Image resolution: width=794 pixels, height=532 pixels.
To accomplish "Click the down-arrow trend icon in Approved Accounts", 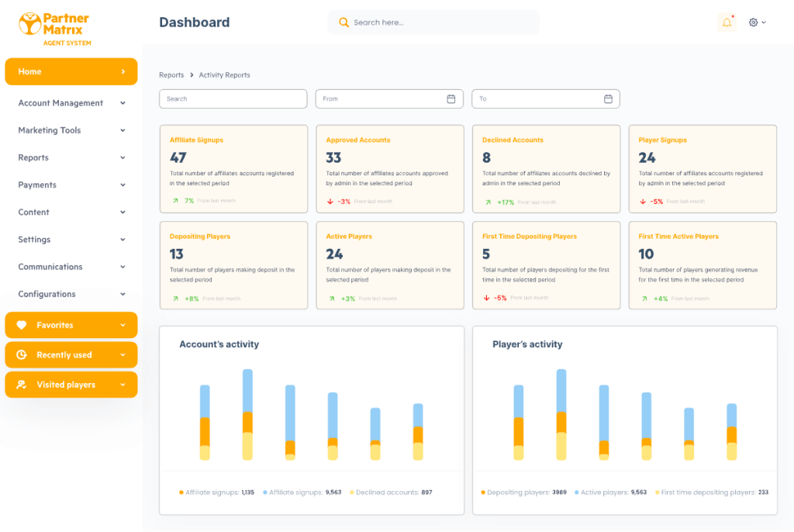I will pos(330,201).
